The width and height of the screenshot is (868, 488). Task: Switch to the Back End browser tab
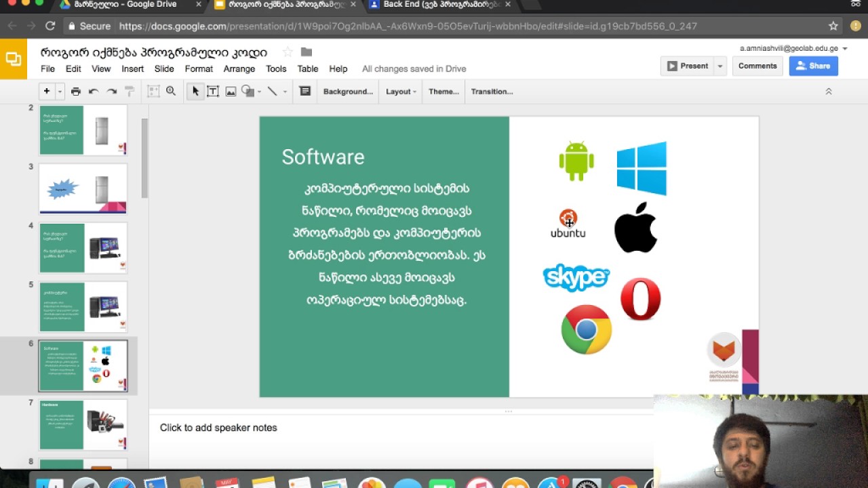(x=441, y=5)
